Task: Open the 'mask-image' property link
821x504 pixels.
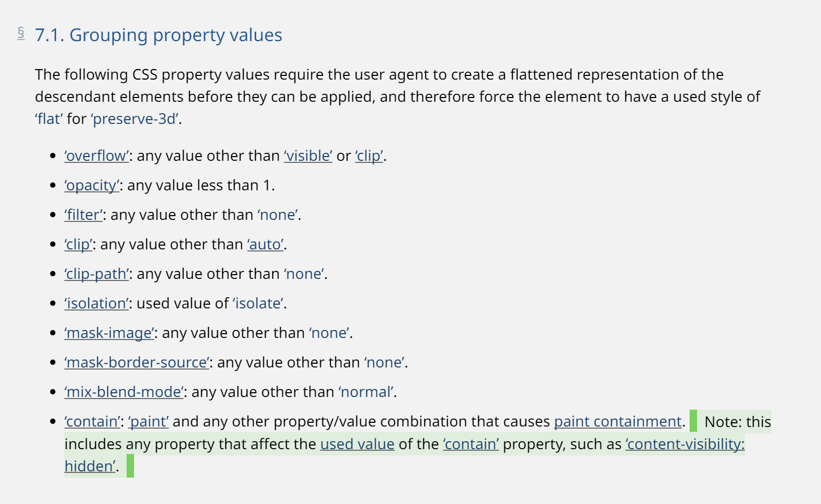Action: tap(109, 333)
